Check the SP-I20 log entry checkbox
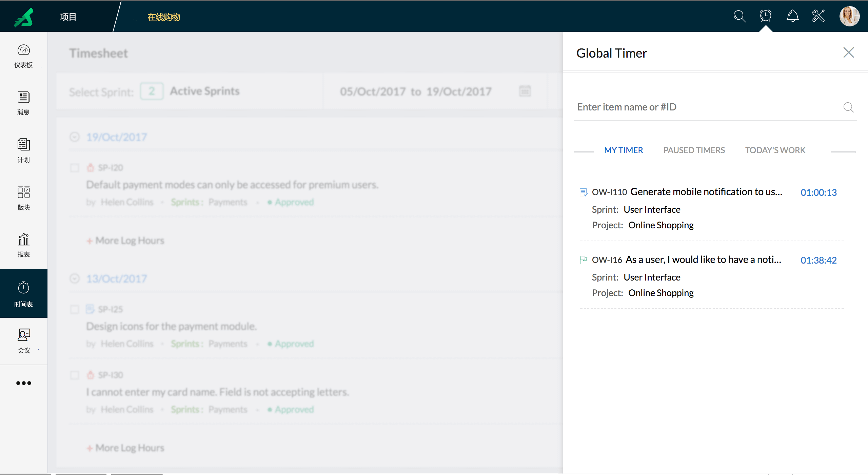Viewport: 868px width, 475px height. [x=75, y=168]
